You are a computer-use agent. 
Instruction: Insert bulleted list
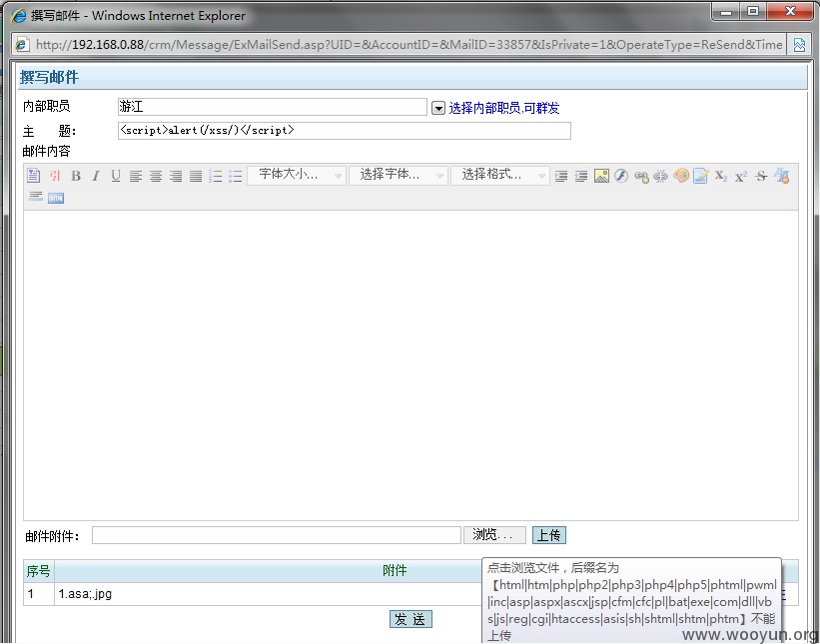[x=236, y=176]
